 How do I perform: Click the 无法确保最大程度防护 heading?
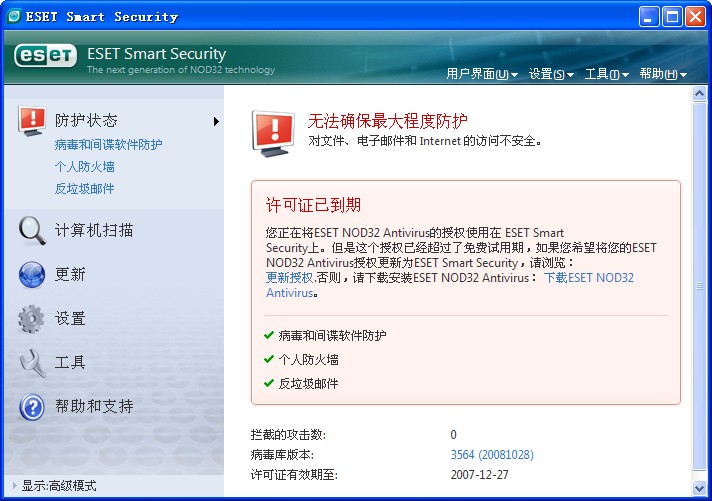[388, 121]
